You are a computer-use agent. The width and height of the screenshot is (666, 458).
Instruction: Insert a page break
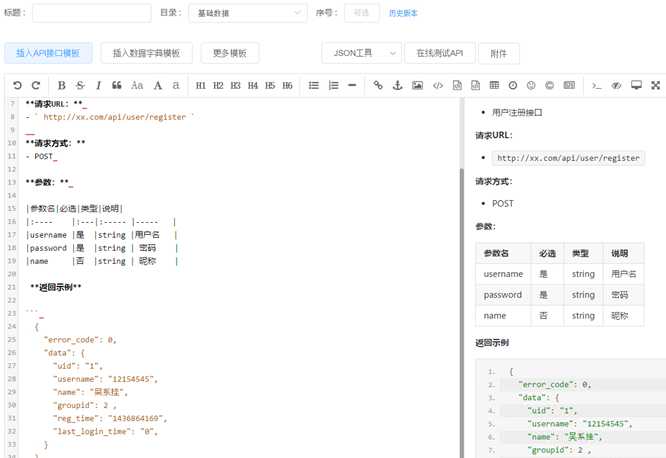pos(569,85)
